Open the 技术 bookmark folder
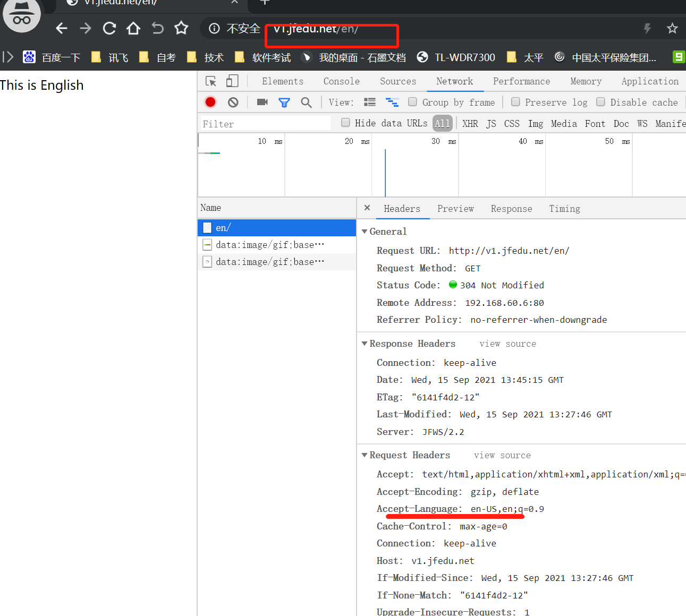This screenshot has height=616, width=686. (205, 57)
